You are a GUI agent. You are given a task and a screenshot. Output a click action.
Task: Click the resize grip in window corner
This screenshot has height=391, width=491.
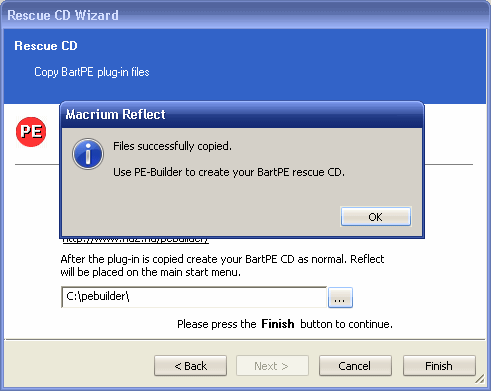[x=480, y=378]
